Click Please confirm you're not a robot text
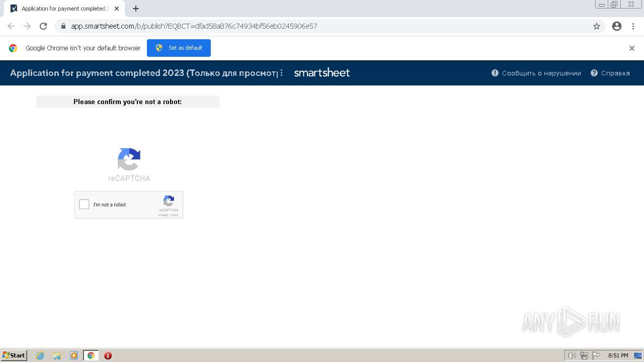This screenshot has height=362, width=644. (x=128, y=102)
